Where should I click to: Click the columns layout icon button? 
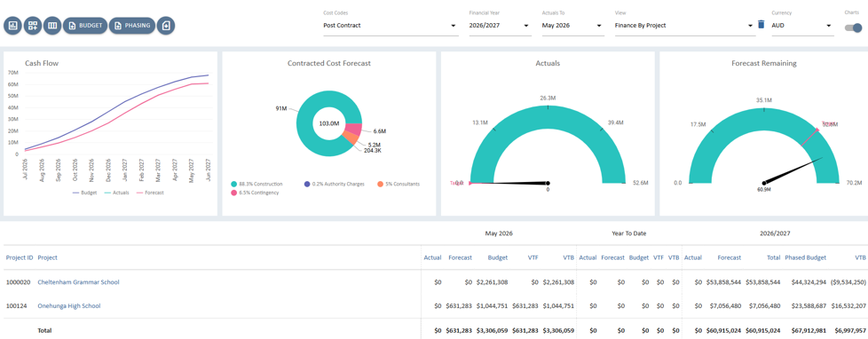tap(52, 26)
